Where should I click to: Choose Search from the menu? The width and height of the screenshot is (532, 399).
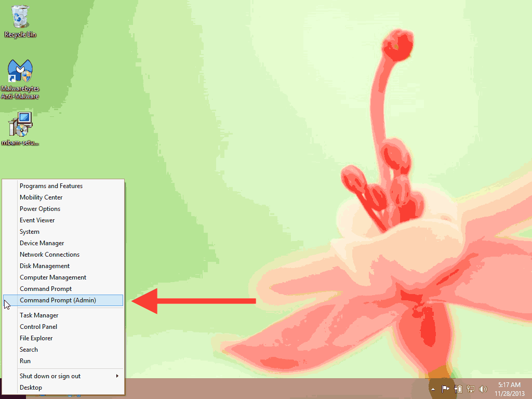(63, 350)
